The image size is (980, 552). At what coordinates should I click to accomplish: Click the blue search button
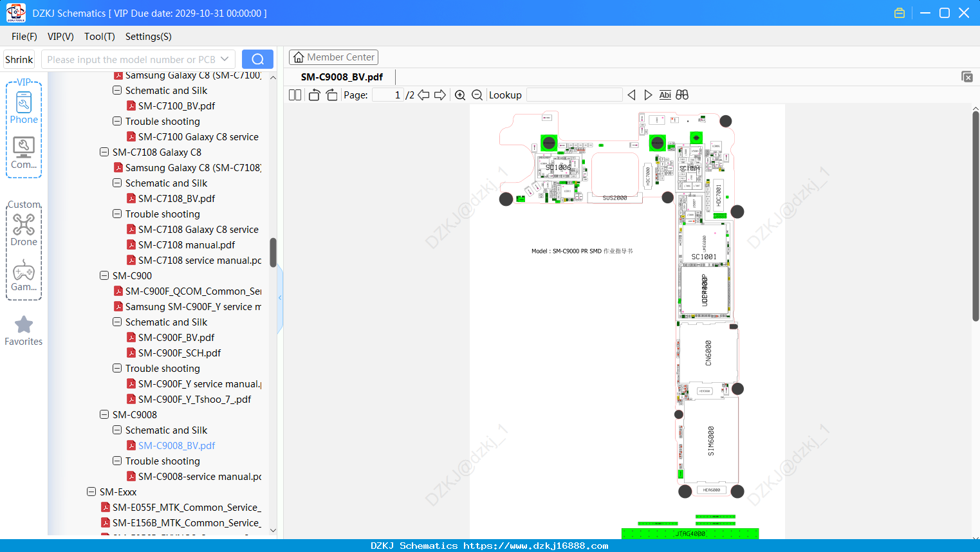coord(257,59)
